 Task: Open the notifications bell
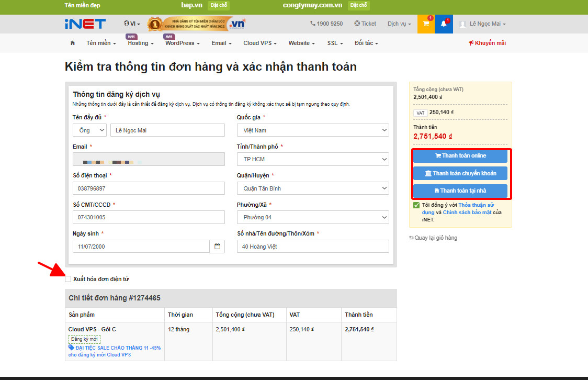tap(444, 24)
